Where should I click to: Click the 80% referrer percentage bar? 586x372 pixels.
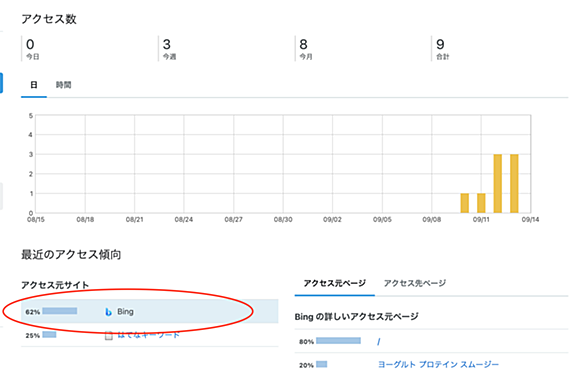click(338, 341)
